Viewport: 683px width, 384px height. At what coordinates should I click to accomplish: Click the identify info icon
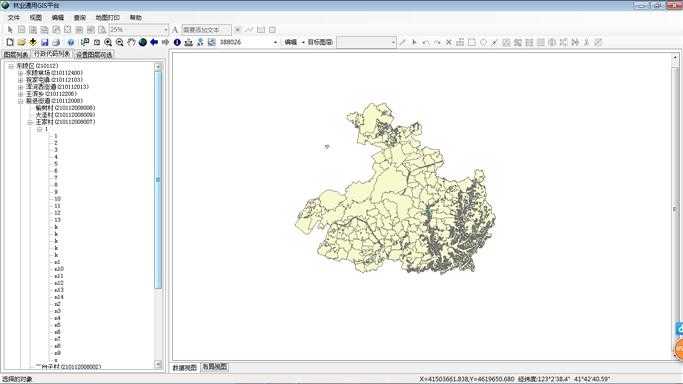pyautogui.click(x=177, y=42)
